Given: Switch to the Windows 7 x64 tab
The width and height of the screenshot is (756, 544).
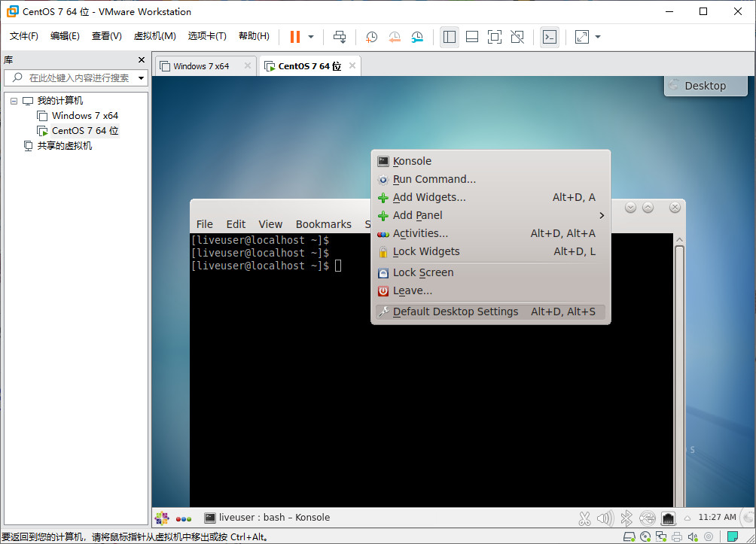Looking at the screenshot, I should click(201, 66).
